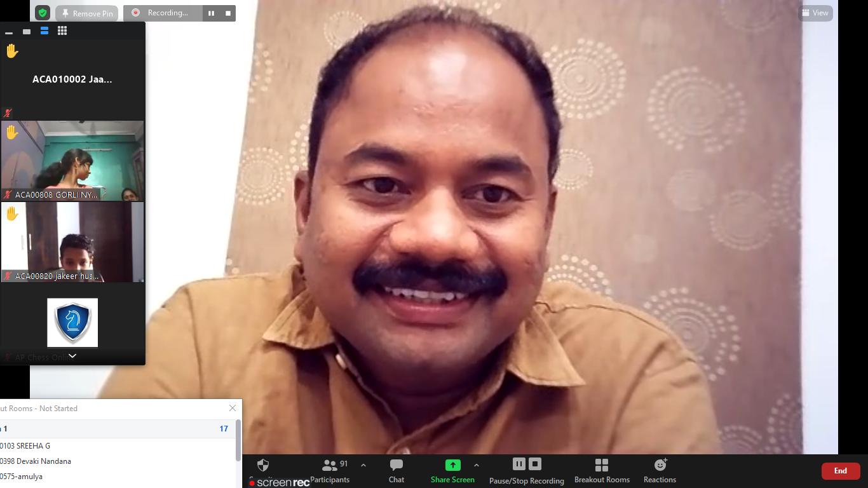
Task: Open the Reactions smiley menu
Action: 660,471
